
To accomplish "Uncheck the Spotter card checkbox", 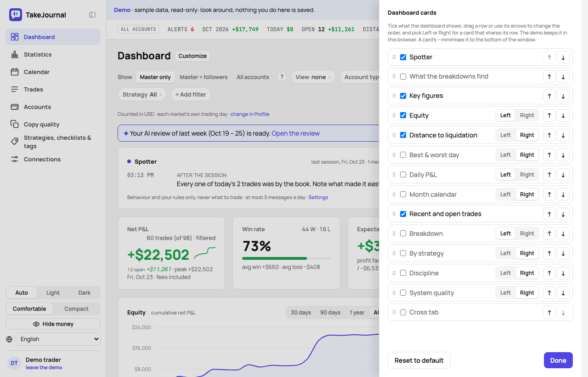I will point(403,57).
